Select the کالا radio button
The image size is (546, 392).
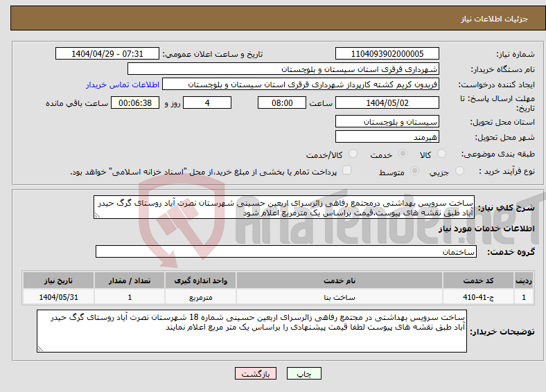tap(441, 154)
